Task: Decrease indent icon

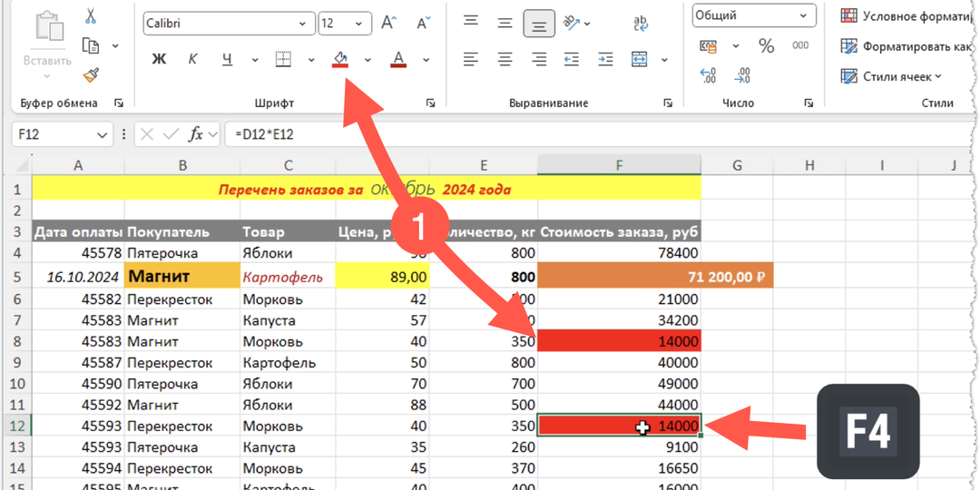Action: click(x=572, y=59)
